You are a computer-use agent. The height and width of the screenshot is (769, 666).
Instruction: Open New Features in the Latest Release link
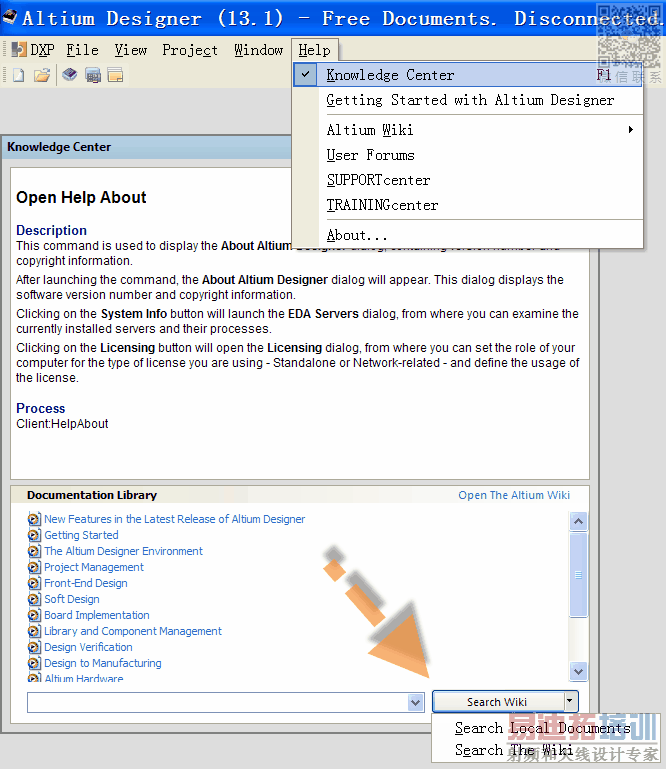click(175, 519)
